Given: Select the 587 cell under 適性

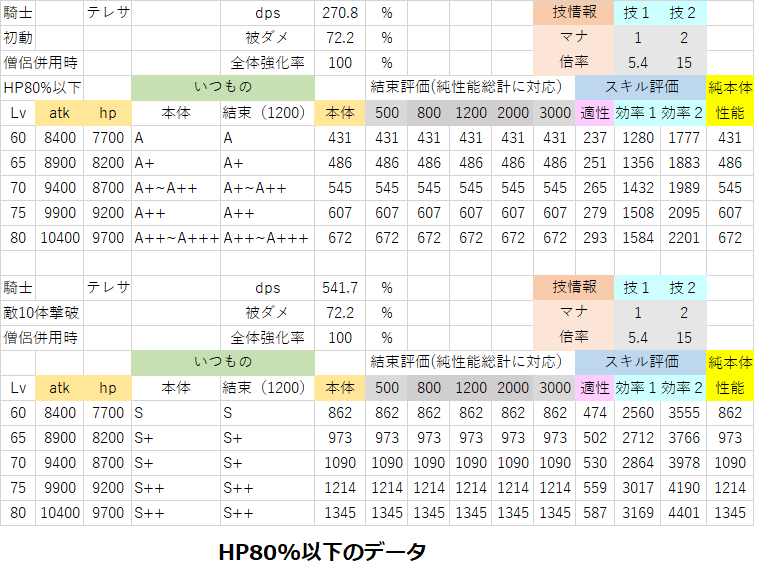Looking at the screenshot, I should pos(594,512).
